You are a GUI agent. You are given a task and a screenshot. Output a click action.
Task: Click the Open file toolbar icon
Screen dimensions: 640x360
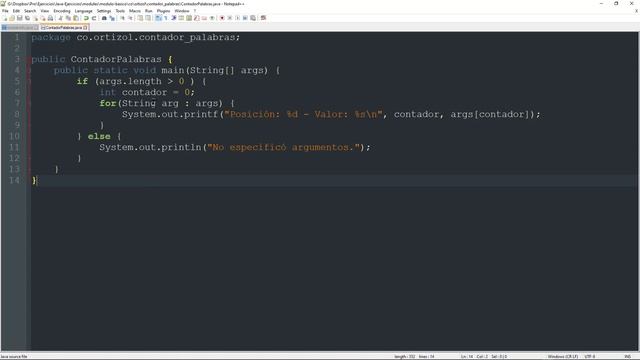[x=12, y=18]
